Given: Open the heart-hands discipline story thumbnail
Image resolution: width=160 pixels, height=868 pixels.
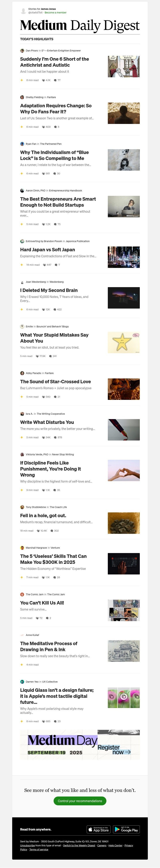Looking at the screenshot, I should pyautogui.click(x=124, y=470).
